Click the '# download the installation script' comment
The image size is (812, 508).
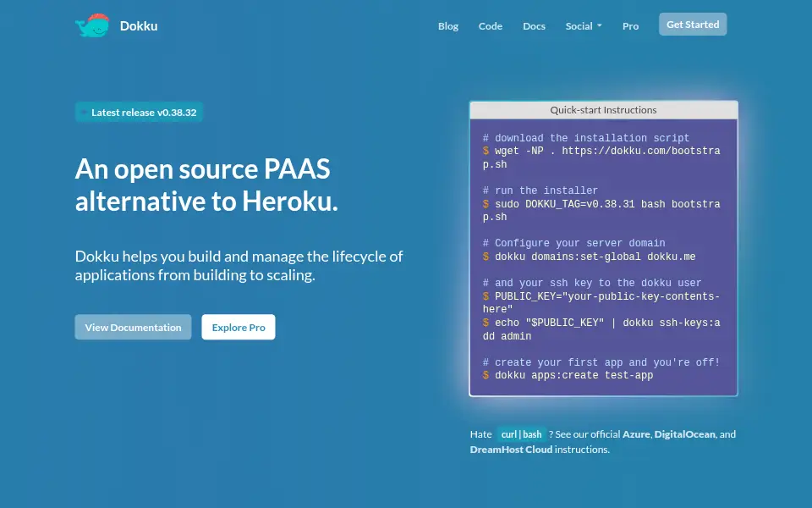coord(586,138)
